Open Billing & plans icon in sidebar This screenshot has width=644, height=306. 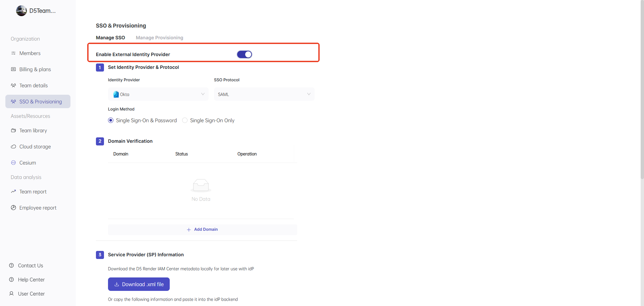[13, 70]
